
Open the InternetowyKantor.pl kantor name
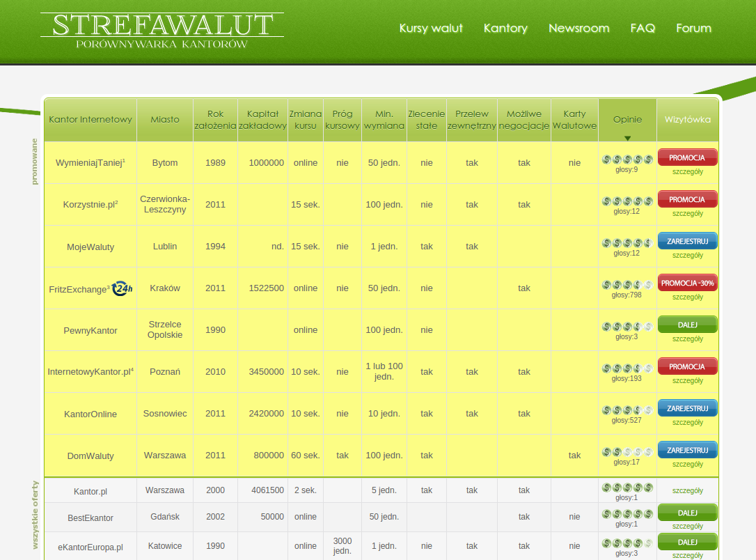click(x=90, y=372)
